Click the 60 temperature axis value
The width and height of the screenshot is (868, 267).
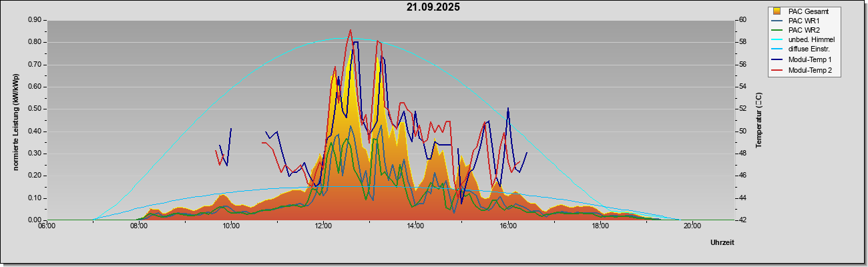742,20
